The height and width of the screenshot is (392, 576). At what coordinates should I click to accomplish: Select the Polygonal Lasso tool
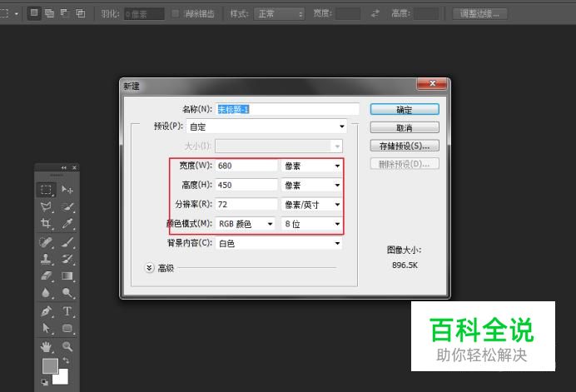(x=46, y=206)
